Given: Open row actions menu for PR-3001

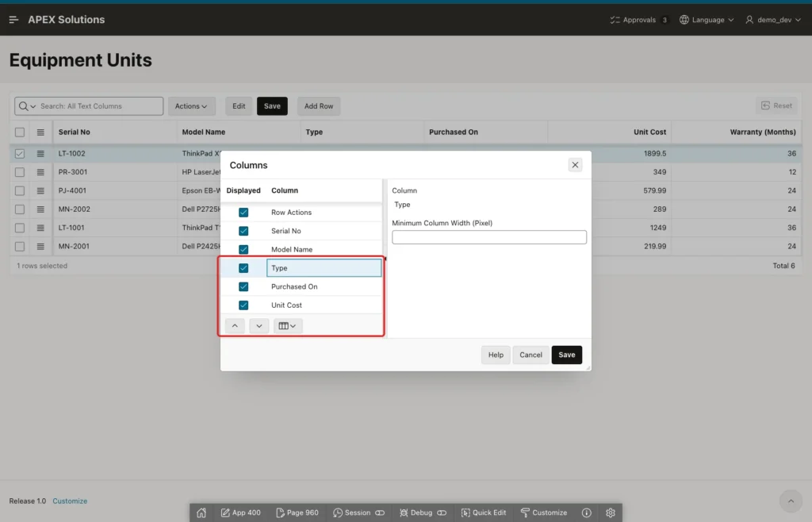Looking at the screenshot, I should point(40,172).
